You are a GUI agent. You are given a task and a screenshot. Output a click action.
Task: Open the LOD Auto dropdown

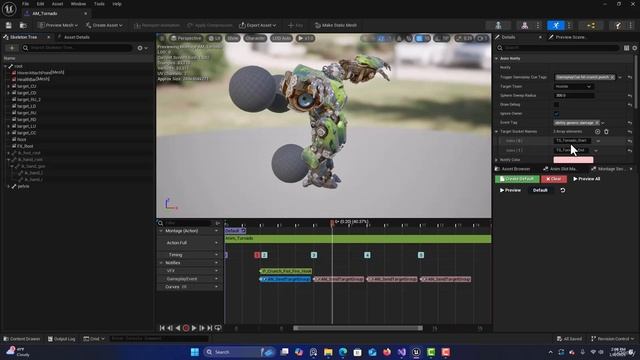tap(281, 38)
